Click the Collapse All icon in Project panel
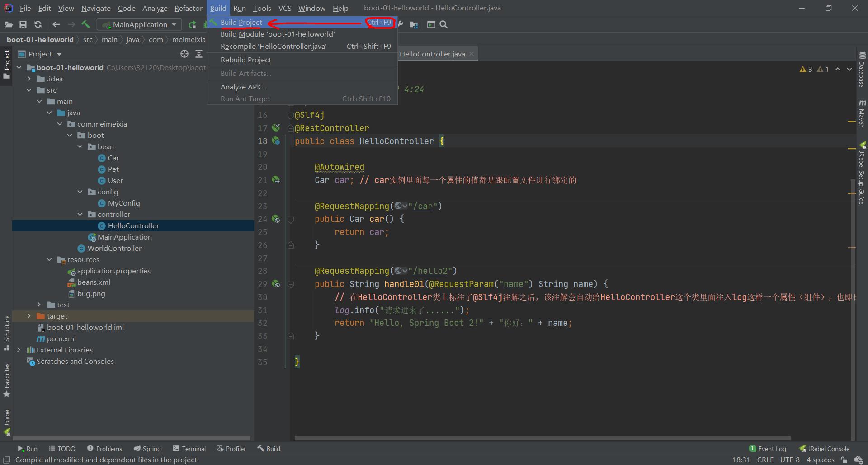868x465 pixels. (x=199, y=54)
